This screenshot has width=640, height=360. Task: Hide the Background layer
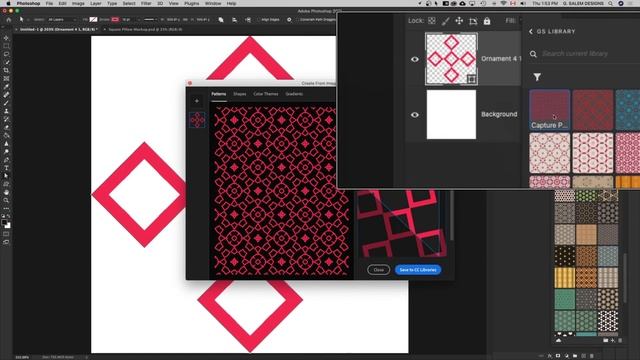tap(415, 115)
